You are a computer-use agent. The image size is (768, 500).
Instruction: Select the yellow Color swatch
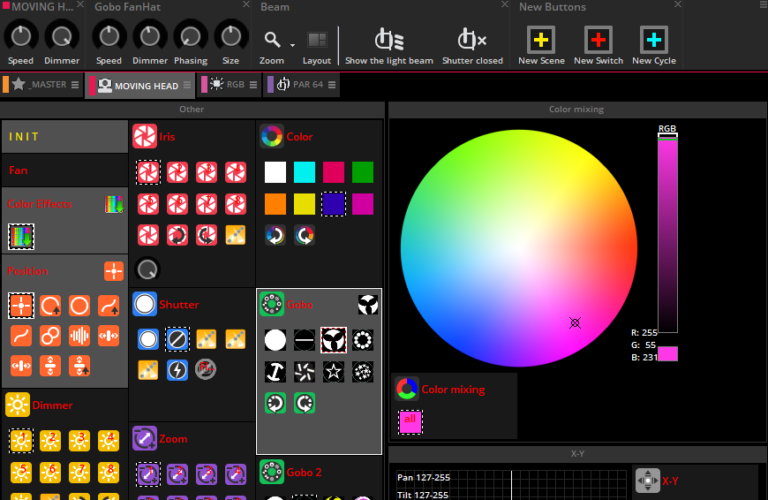tap(304, 204)
